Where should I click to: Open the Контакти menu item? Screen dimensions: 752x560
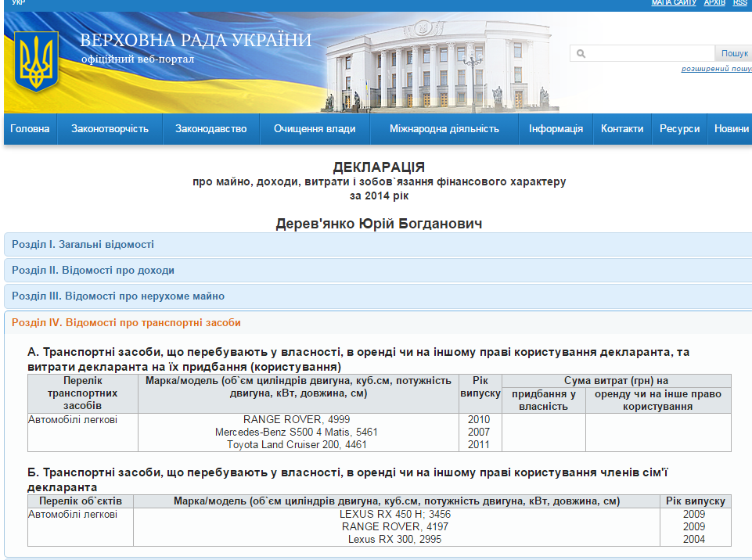pyautogui.click(x=622, y=129)
